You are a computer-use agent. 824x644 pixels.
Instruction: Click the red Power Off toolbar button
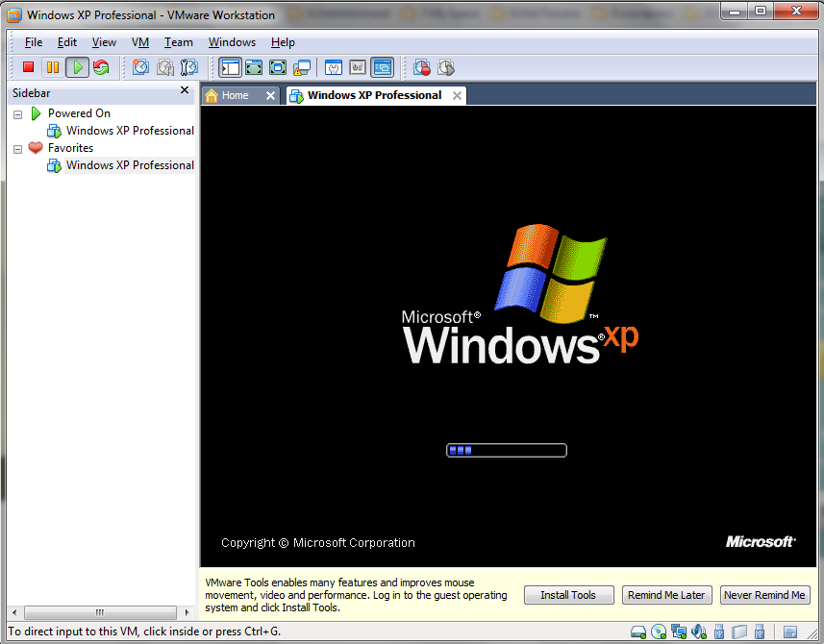click(x=28, y=67)
